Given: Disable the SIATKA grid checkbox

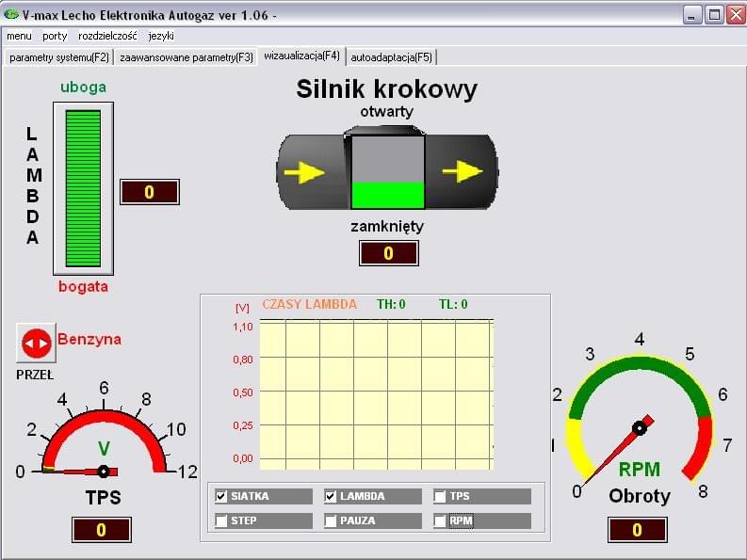Looking at the screenshot, I should pyautogui.click(x=221, y=496).
